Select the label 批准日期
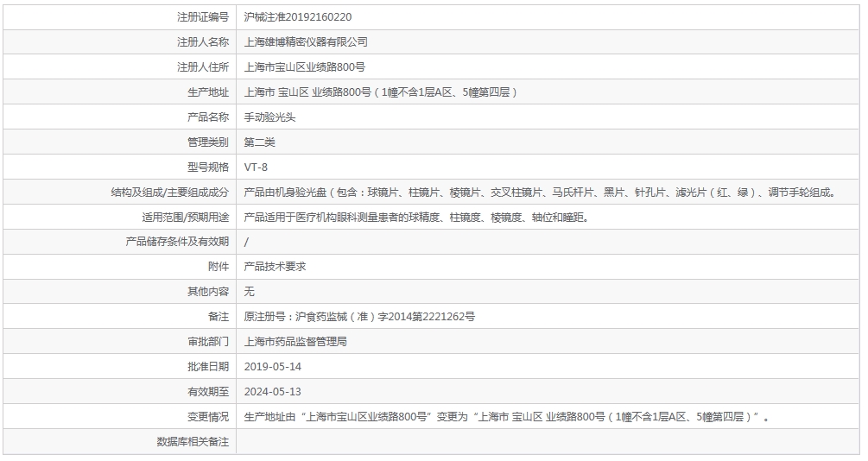 pos(208,366)
